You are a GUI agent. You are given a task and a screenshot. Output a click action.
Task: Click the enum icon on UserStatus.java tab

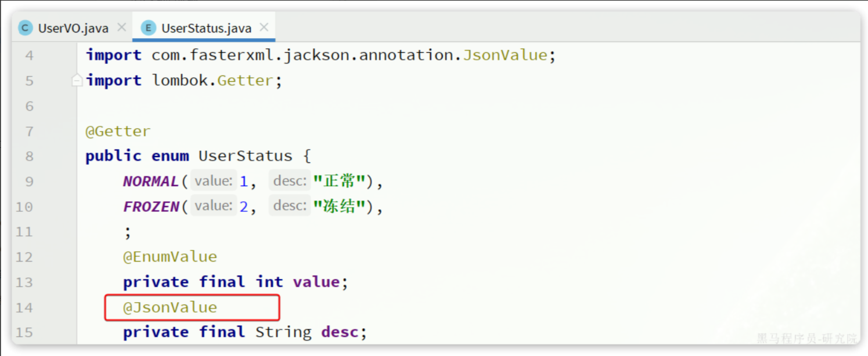(x=149, y=28)
